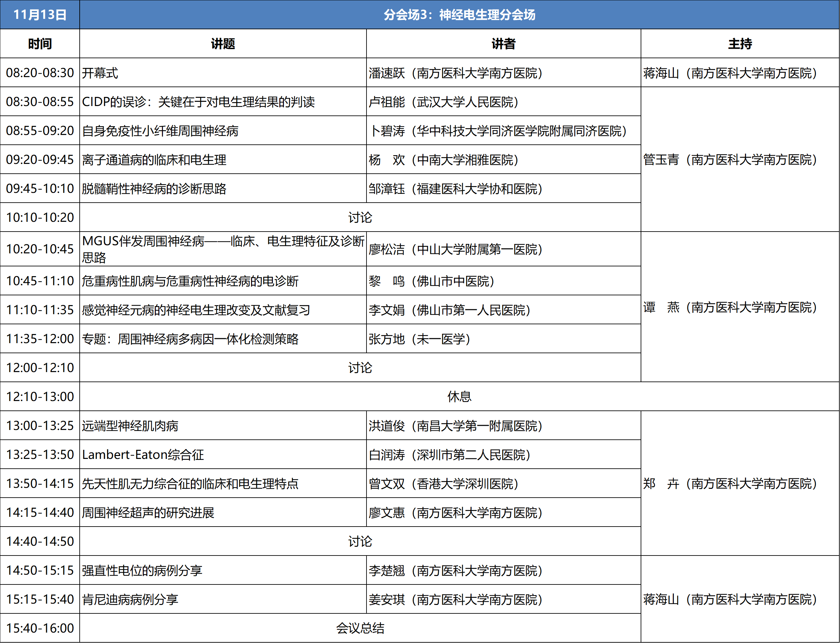This screenshot has height=643, width=840.
Task: Click topic 危重病性肌病与危重病性神经病的电诊断
Action: tap(223, 281)
